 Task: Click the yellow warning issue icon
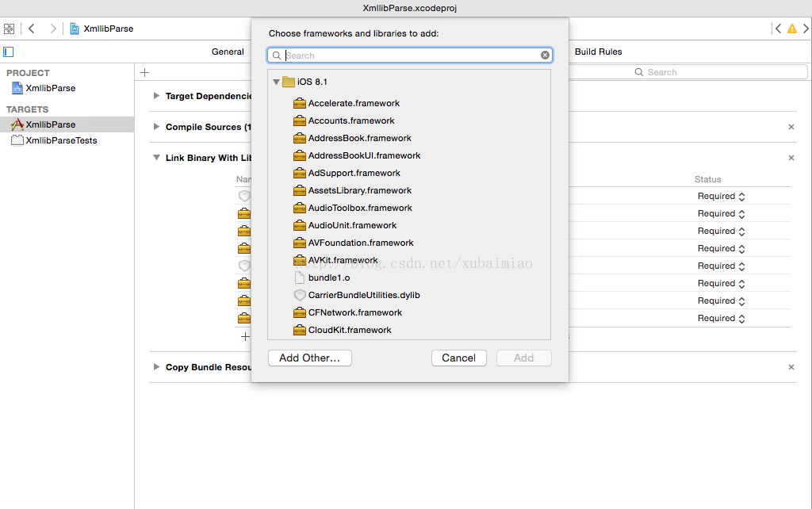coord(792,29)
